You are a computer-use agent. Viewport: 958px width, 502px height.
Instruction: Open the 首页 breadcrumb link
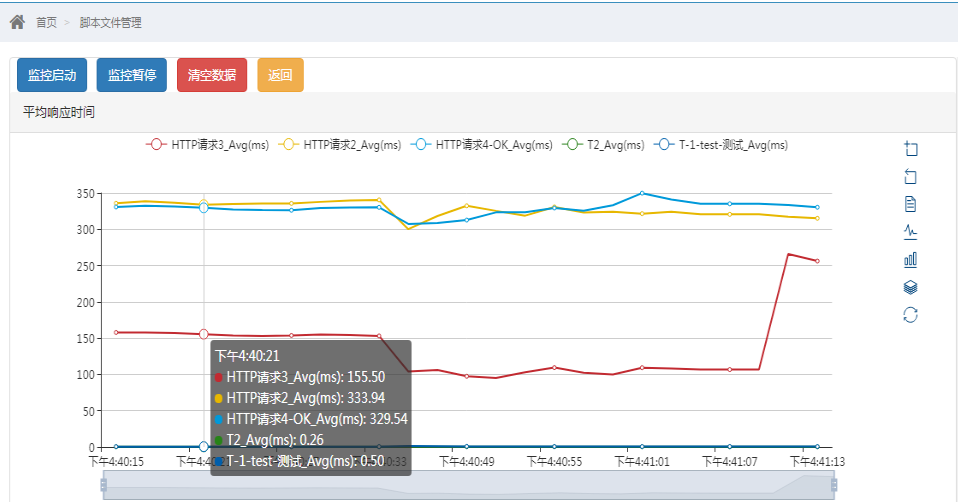46,23
